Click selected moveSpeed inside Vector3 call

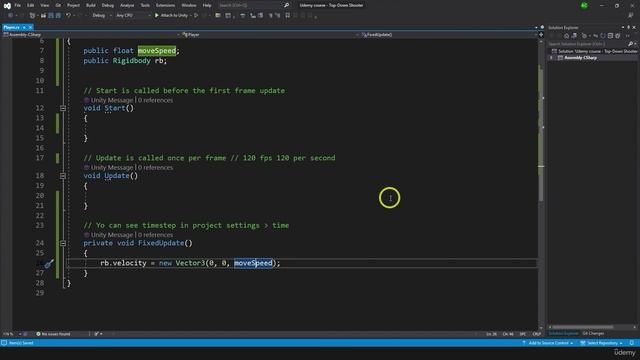coord(253,263)
